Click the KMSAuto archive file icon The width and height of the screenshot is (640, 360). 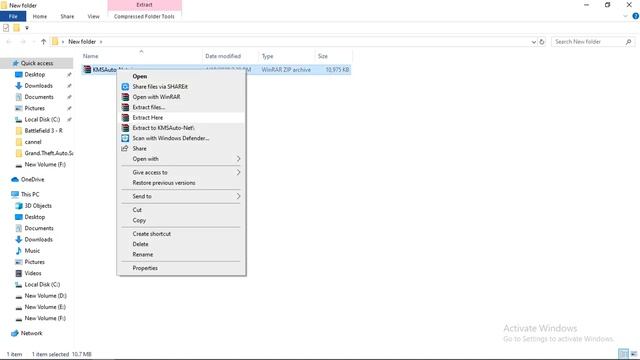(x=87, y=69)
